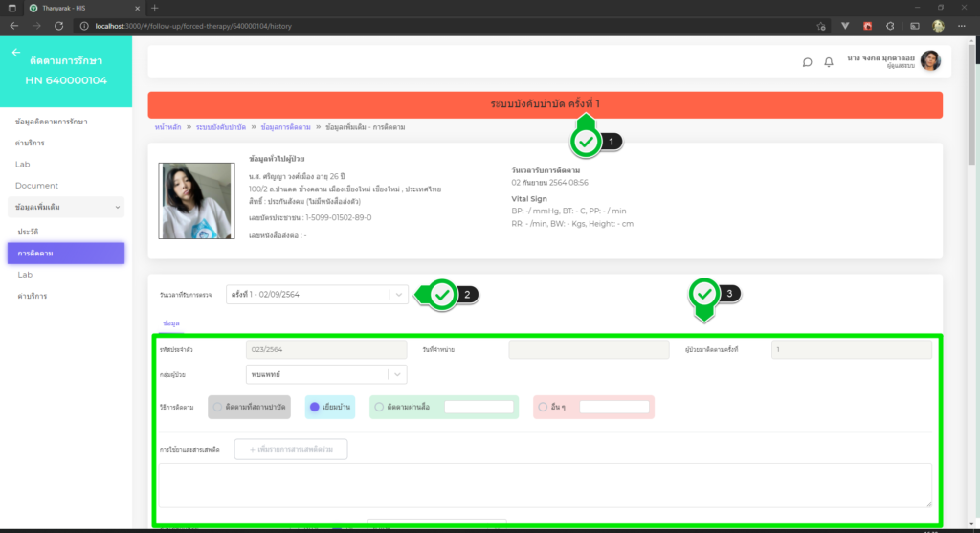Open the notifications bell
The image size is (980, 533).
[x=829, y=62]
